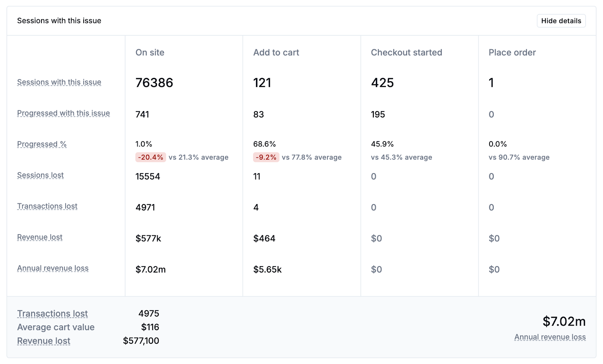603x364 pixels.
Task: Select the Add to cart column header
Action: click(x=276, y=53)
